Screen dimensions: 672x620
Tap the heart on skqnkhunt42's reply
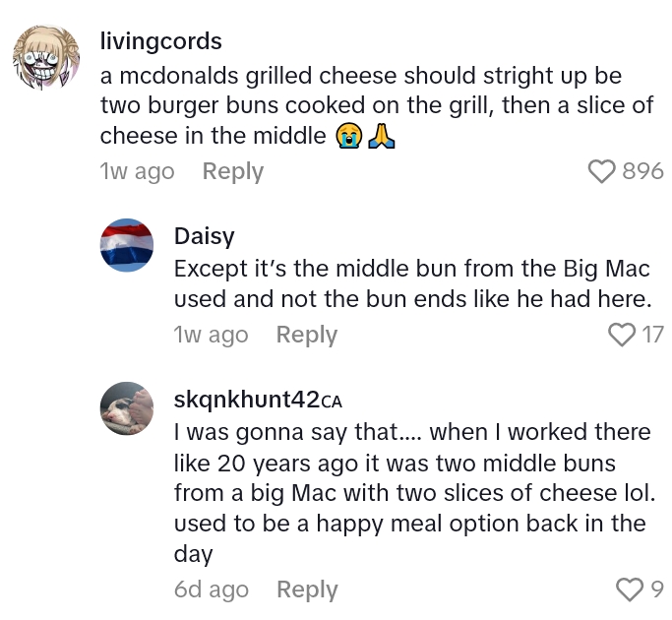(x=629, y=589)
